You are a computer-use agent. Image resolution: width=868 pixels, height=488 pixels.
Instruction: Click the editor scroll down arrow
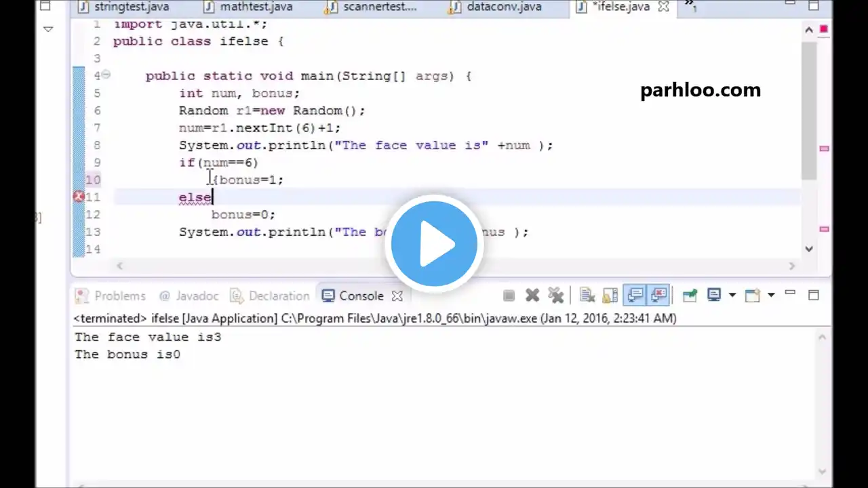point(809,249)
